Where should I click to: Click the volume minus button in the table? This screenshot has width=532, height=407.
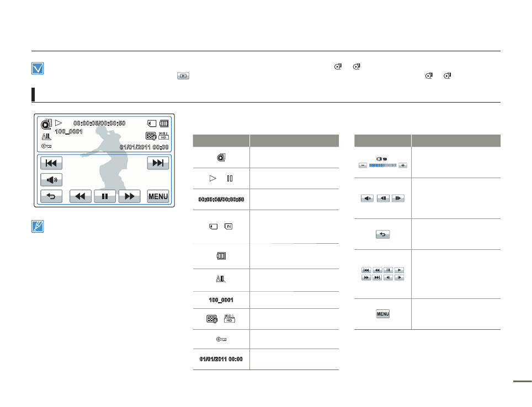tap(363, 165)
